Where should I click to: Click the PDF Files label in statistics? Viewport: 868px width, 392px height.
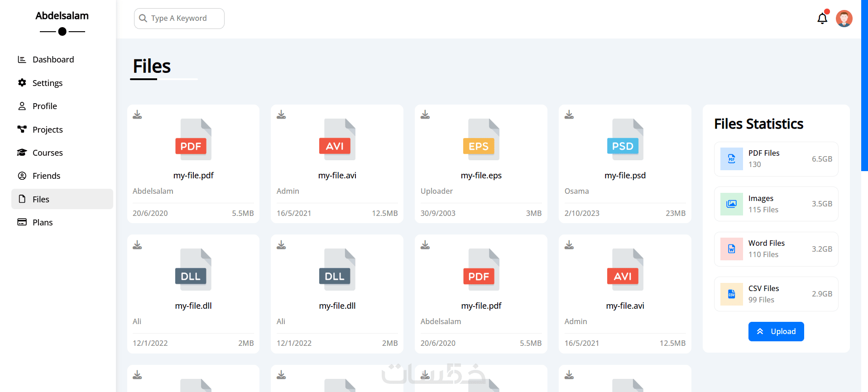[x=764, y=153]
